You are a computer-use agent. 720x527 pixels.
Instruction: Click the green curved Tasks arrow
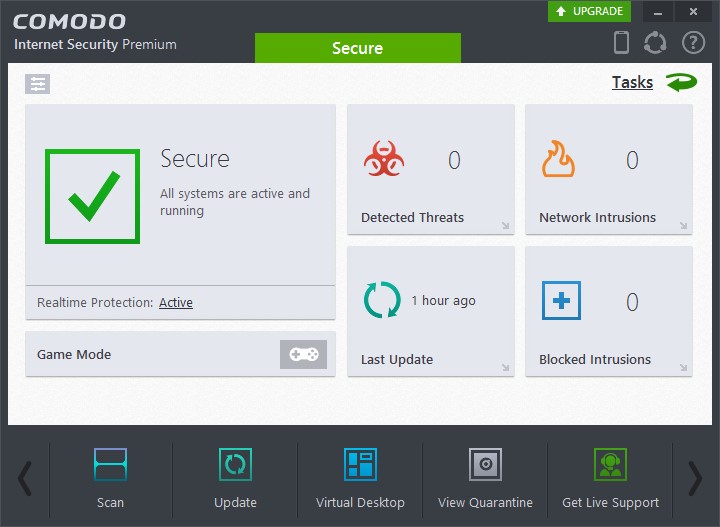[x=681, y=83]
